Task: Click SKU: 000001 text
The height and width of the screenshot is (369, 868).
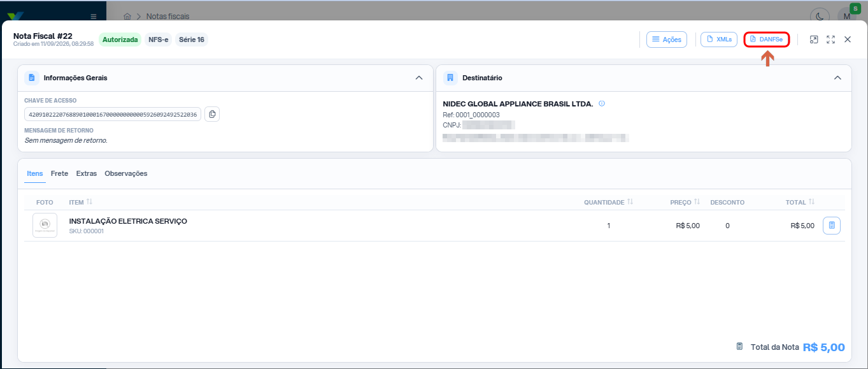Action: pyautogui.click(x=87, y=231)
